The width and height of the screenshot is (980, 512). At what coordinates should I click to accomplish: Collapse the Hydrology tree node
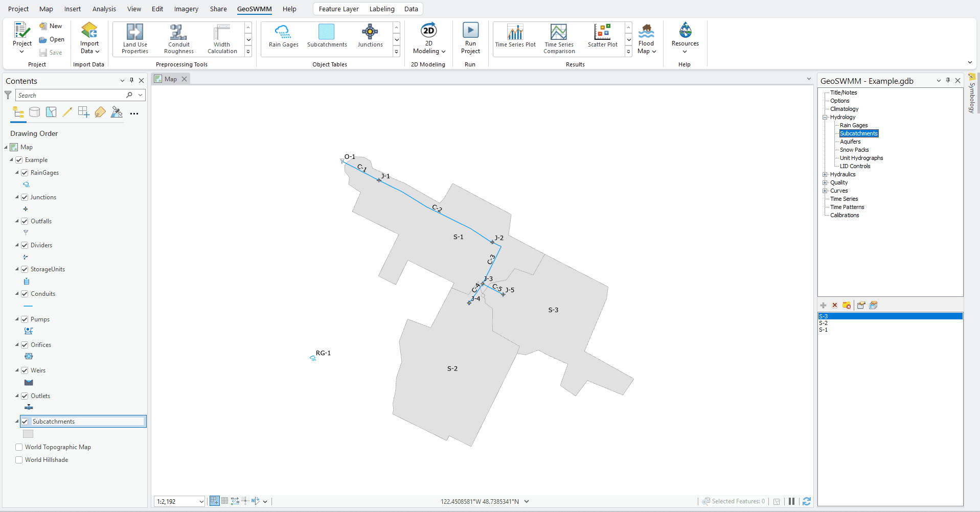[x=825, y=117]
